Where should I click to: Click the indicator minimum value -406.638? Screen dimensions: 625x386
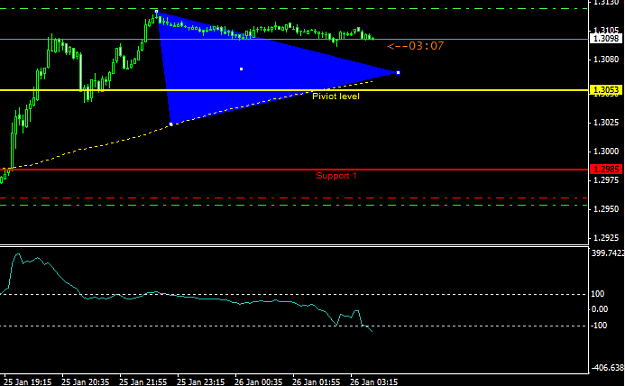(x=607, y=368)
